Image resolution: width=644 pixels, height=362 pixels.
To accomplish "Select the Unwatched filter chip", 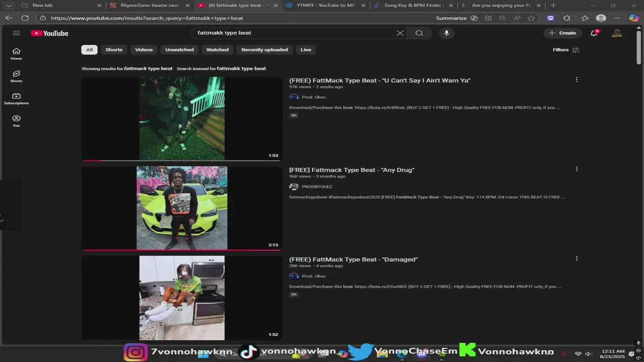I will point(179,50).
